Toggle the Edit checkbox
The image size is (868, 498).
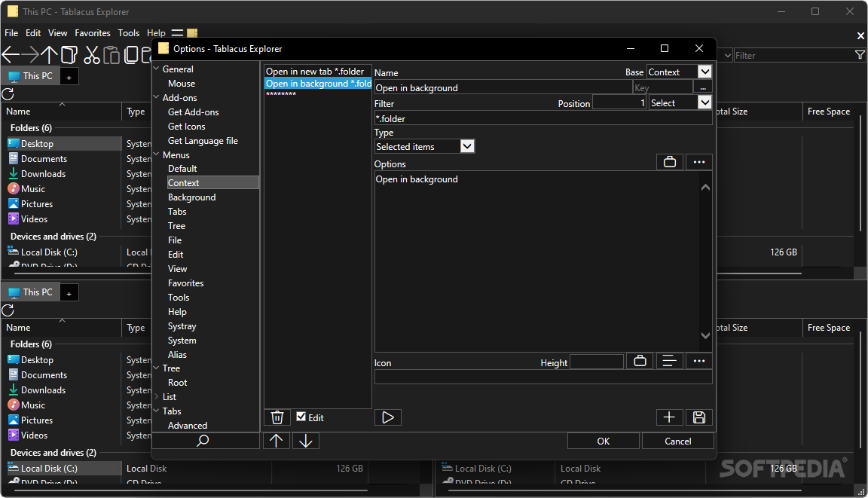click(x=301, y=417)
